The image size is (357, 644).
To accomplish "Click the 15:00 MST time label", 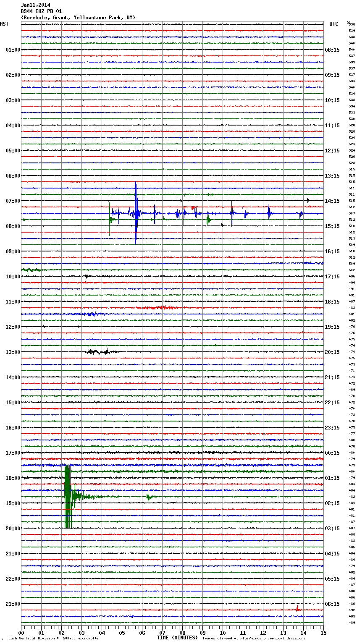I will pyautogui.click(x=13, y=403).
